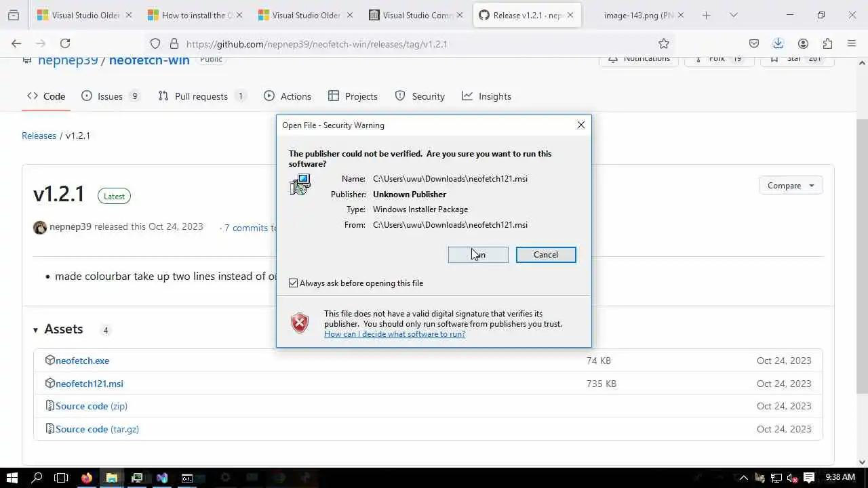Open a new browser tab

pos(706,15)
